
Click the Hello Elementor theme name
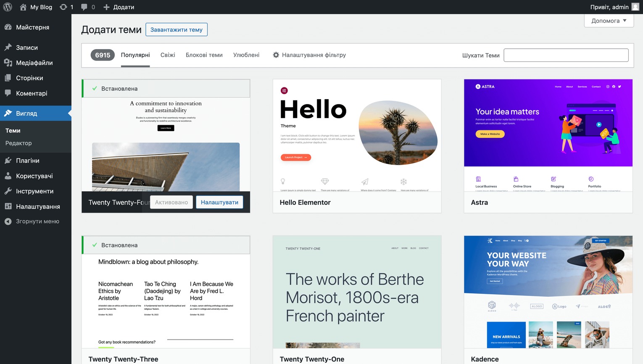tap(305, 203)
